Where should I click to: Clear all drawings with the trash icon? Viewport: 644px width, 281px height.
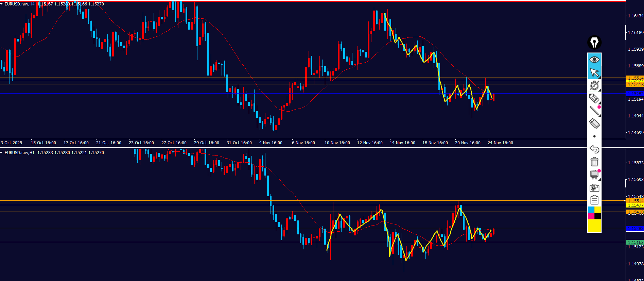pos(594,162)
